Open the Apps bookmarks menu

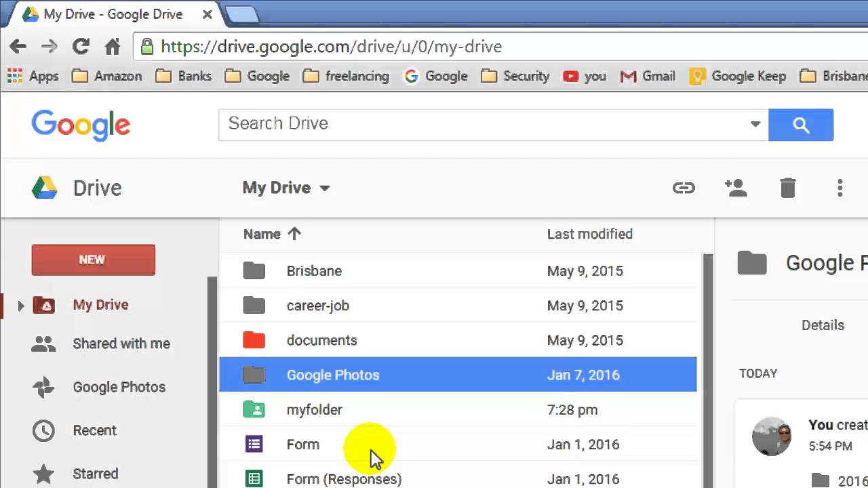pyautogui.click(x=33, y=76)
